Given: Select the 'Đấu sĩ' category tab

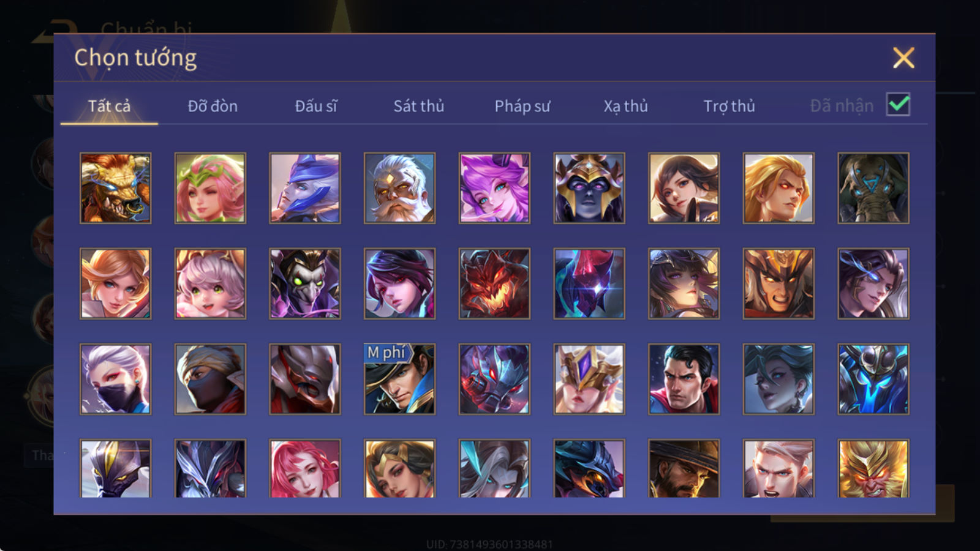Looking at the screenshot, I should click(x=316, y=106).
